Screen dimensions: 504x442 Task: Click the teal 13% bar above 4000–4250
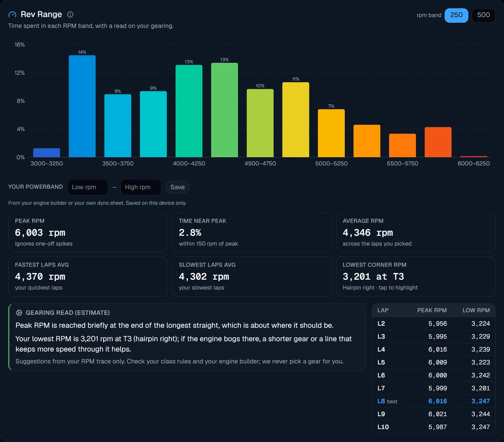[x=189, y=111]
